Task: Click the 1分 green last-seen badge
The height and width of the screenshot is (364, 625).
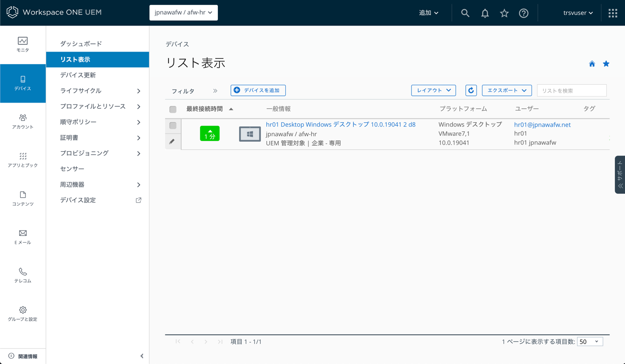Action: tap(210, 133)
